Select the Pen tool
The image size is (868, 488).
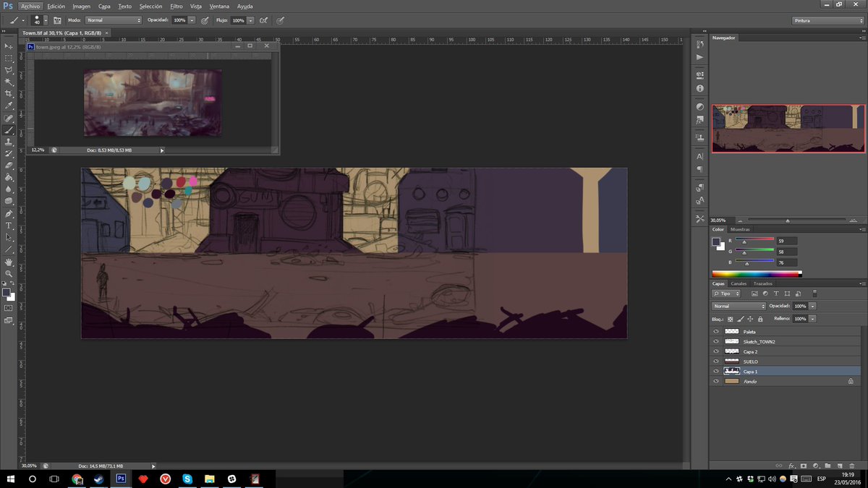pyautogui.click(x=9, y=213)
